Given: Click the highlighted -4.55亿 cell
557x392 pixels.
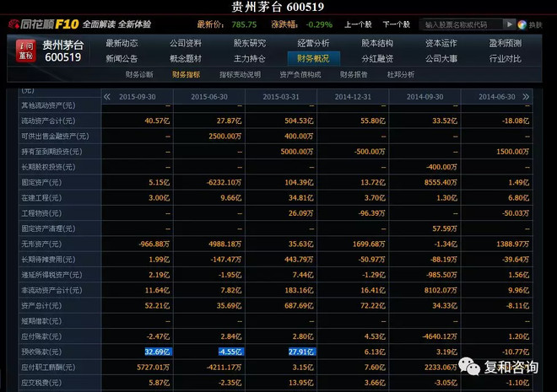Looking at the screenshot, I should [x=231, y=352].
